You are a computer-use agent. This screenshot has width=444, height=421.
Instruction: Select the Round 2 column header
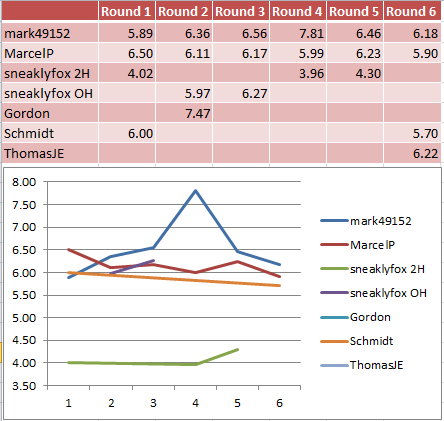(184, 11)
